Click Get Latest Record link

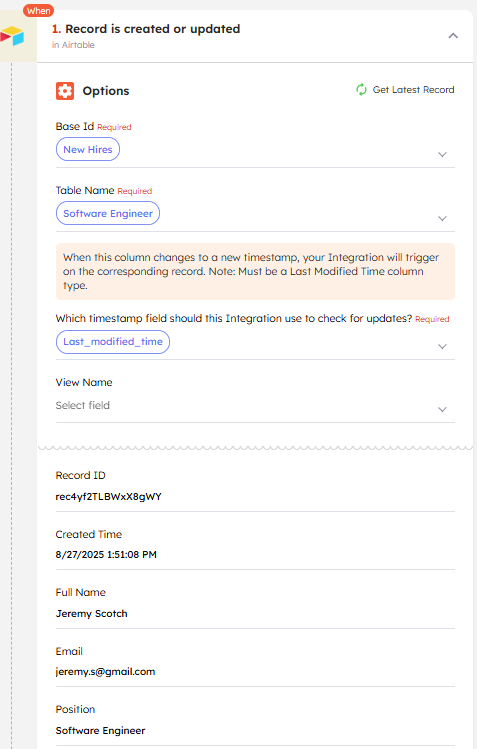(413, 90)
